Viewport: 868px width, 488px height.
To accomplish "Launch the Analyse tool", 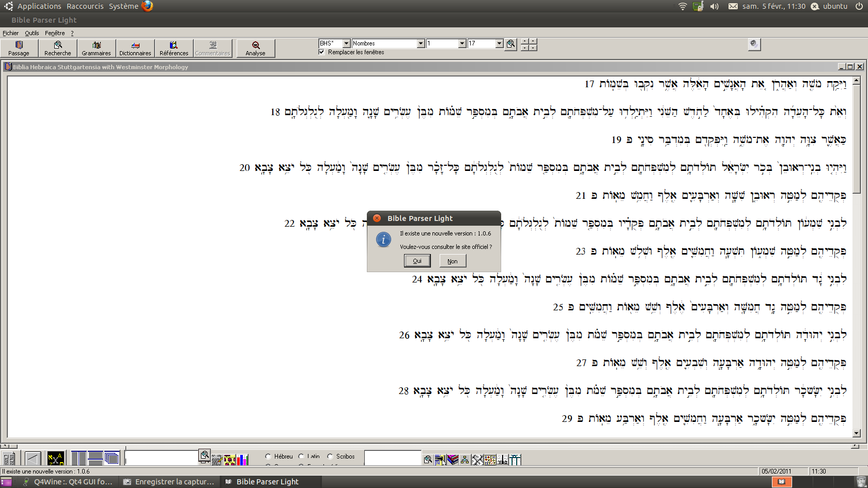I will click(256, 49).
